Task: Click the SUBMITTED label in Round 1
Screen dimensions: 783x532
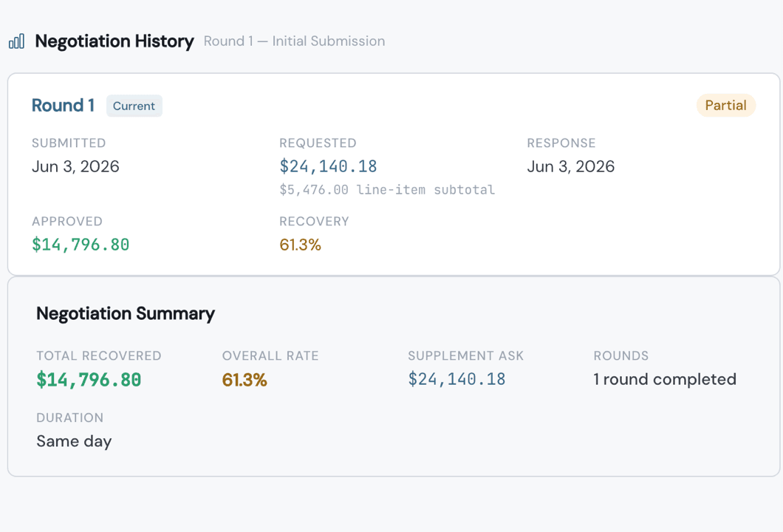Action: pos(69,143)
